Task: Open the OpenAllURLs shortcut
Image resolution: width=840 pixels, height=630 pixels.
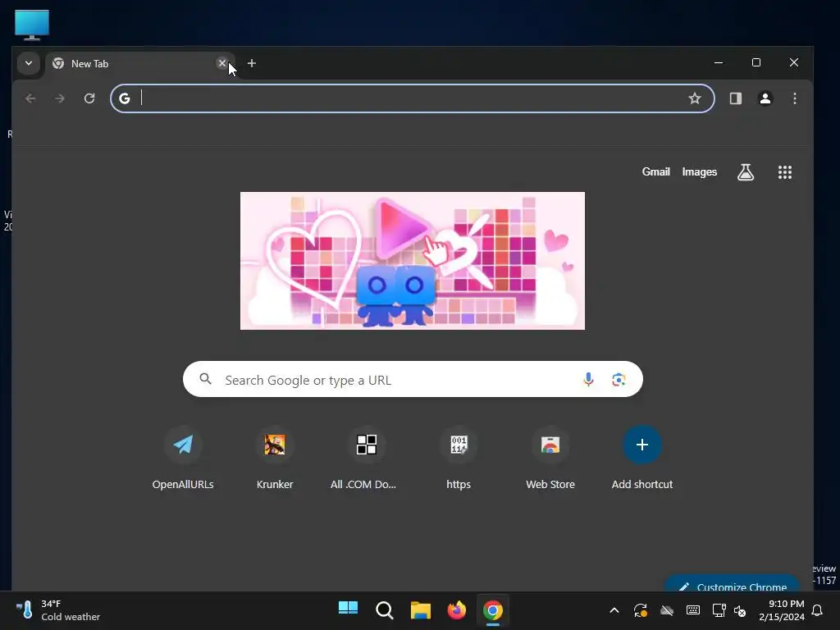Action: pyautogui.click(x=183, y=459)
